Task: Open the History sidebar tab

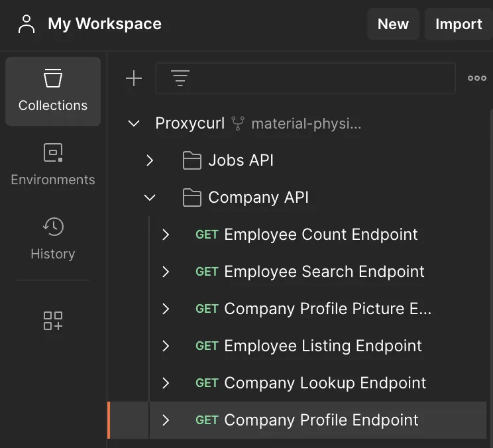Action: pyautogui.click(x=53, y=239)
